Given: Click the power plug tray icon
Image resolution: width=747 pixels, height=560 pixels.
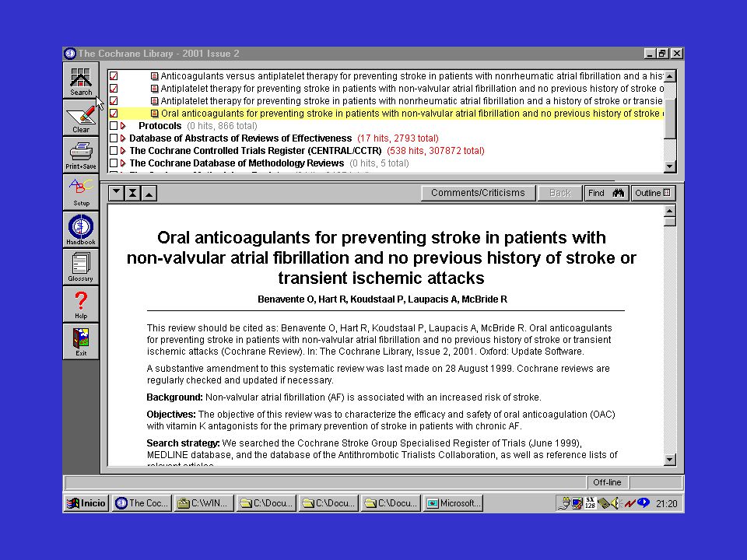Looking at the screenshot, I should [x=564, y=503].
